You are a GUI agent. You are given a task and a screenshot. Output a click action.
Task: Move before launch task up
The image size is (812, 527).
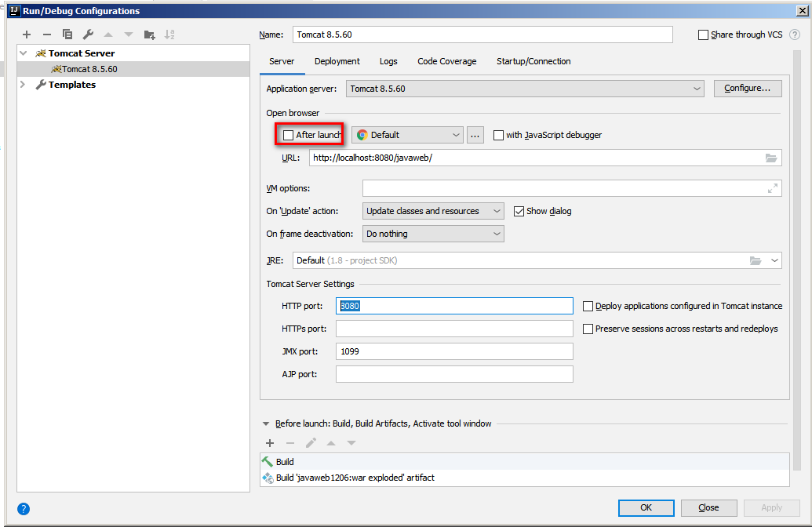pyautogui.click(x=331, y=443)
